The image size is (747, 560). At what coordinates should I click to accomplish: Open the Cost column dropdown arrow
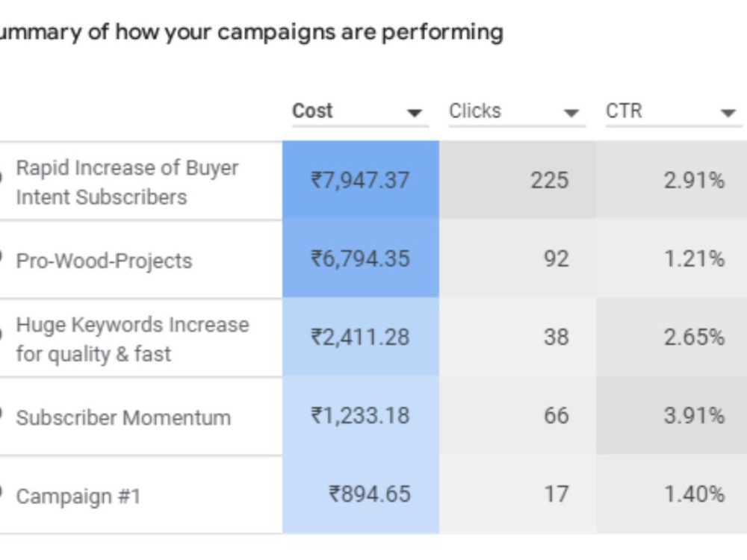click(414, 113)
